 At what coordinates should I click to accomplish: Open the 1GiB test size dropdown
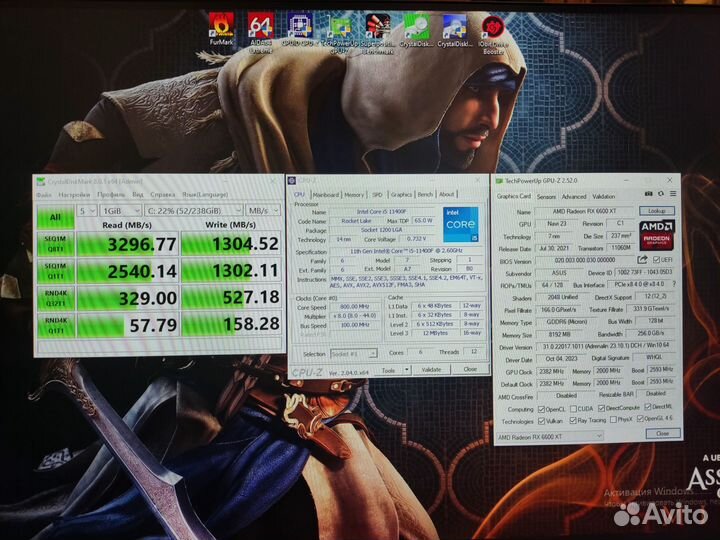(x=121, y=211)
